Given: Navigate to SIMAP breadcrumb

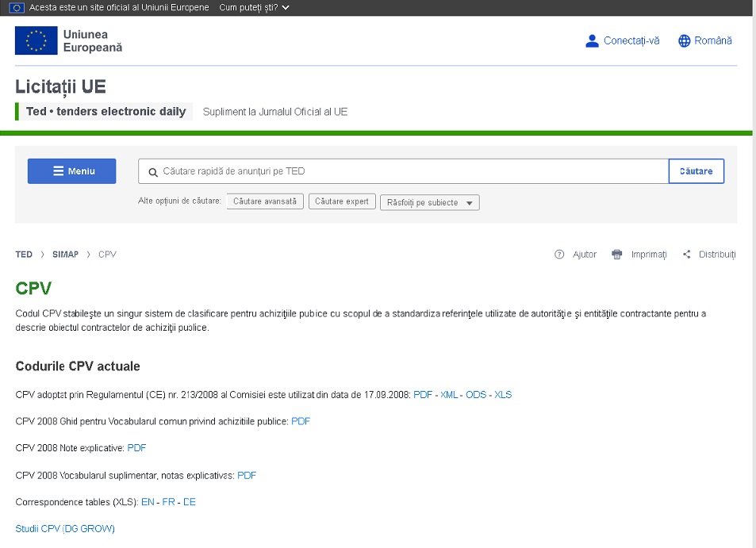Looking at the screenshot, I should coord(65,255).
